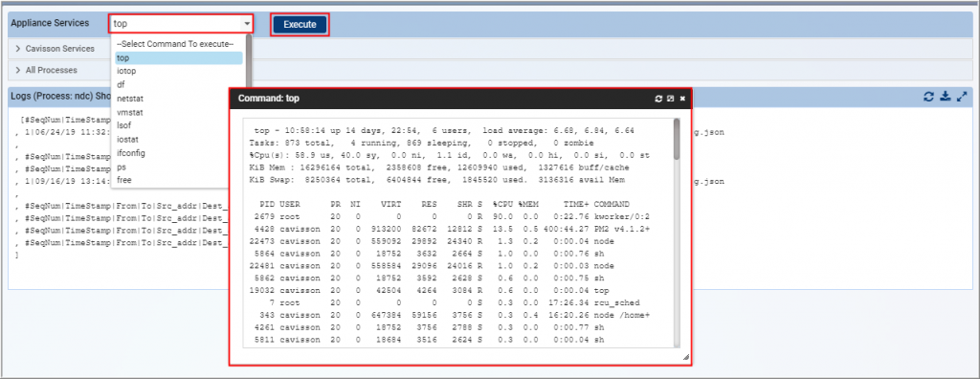
Task: Click the 'Appliance Services' label
Action: click(x=50, y=23)
